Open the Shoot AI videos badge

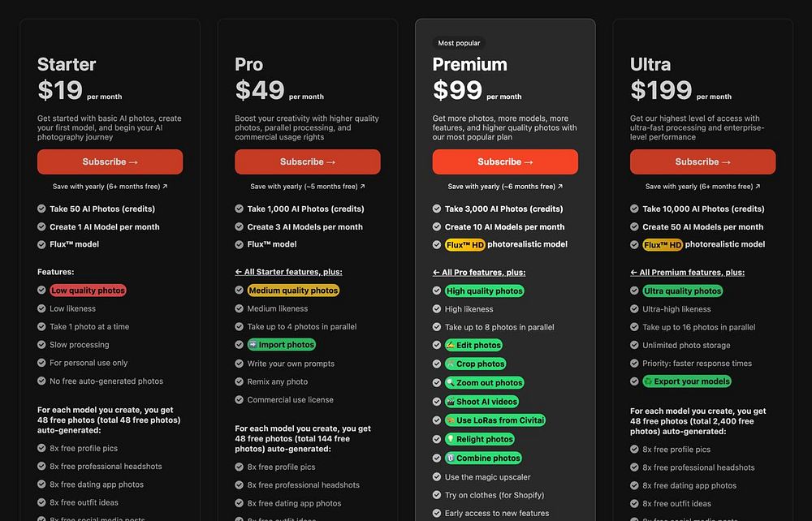(482, 402)
